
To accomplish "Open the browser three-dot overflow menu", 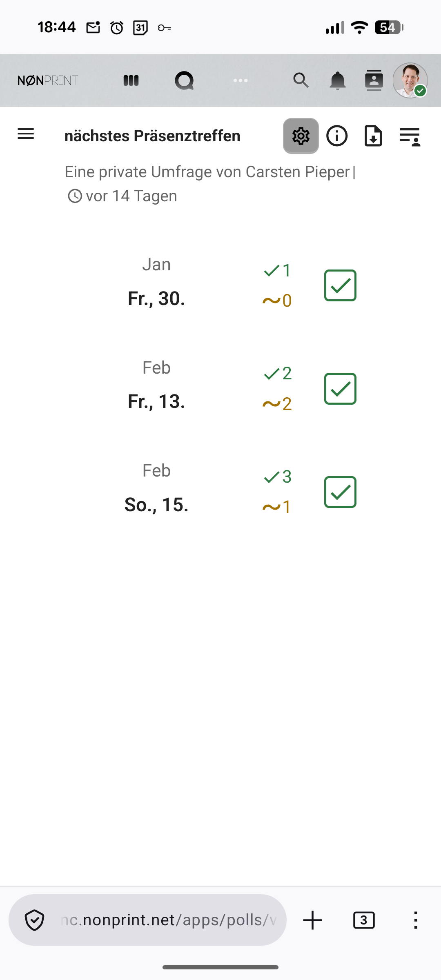I will coord(415,920).
